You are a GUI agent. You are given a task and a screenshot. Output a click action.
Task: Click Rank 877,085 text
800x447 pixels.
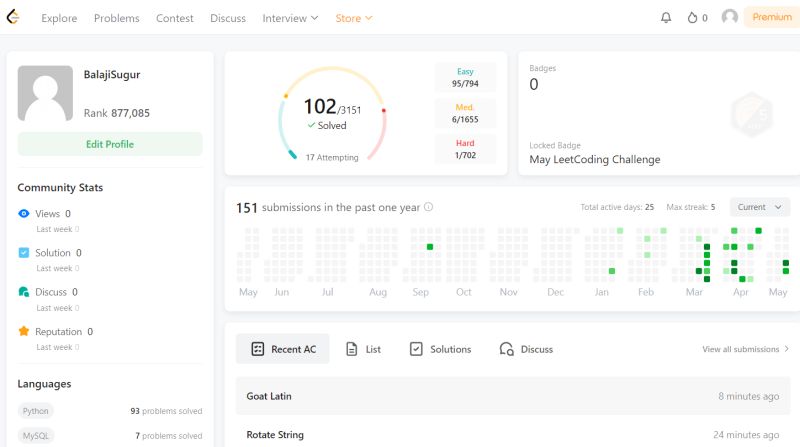tap(116, 113)
